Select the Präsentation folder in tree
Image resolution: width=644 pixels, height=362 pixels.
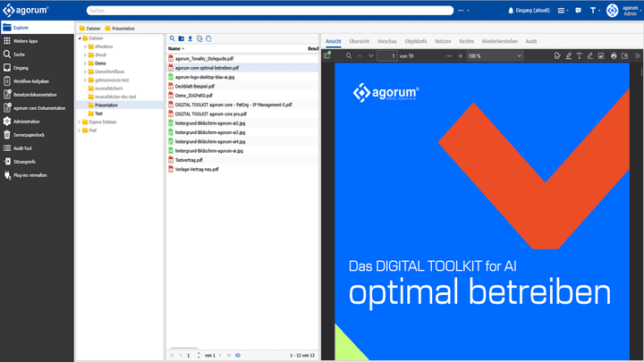point(106,105)
